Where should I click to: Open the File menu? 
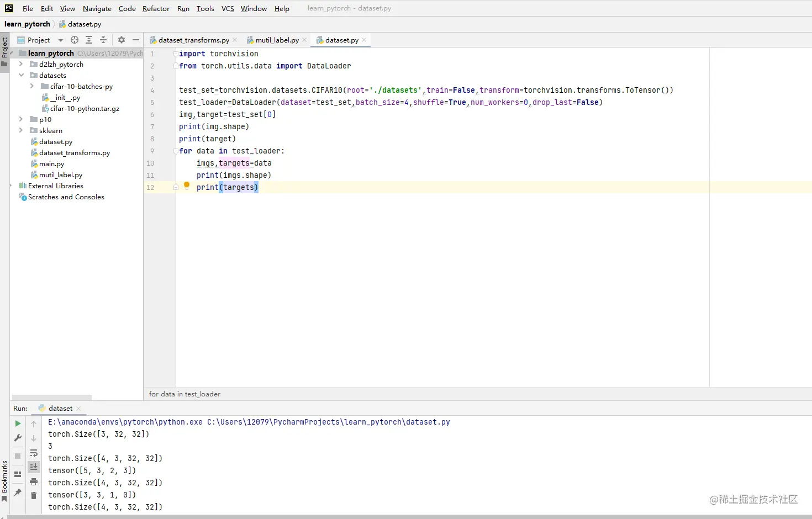(x=28, y=8)
